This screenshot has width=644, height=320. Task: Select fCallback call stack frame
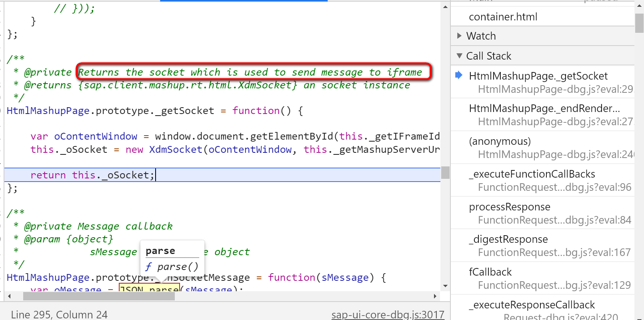point(542,278)
